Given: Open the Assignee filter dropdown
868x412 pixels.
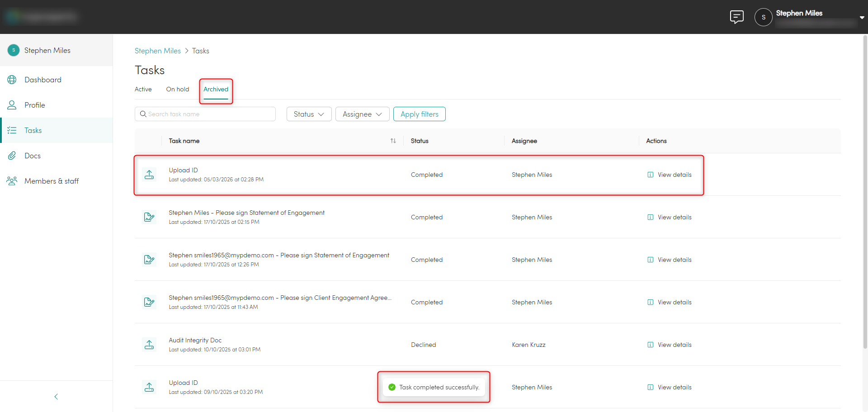Looking at the screenshot, I should pyautogui.click(x=363, y=114).
